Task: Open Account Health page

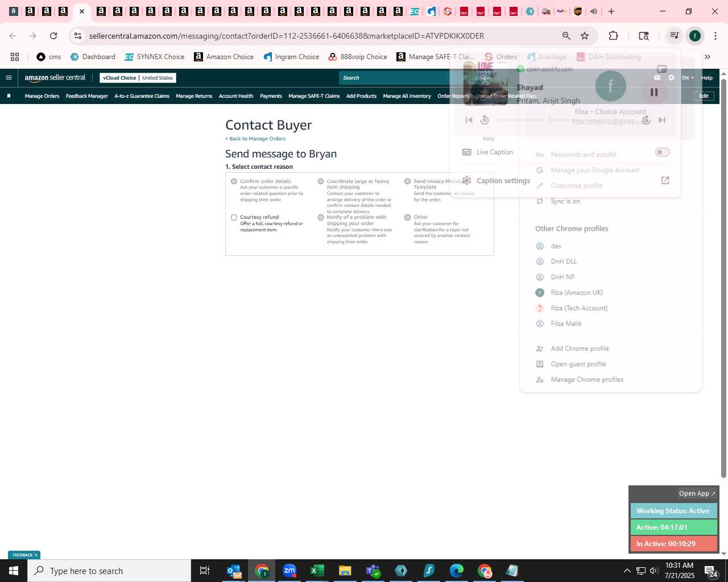Action: pyautogui.click(x=236, y=96)
